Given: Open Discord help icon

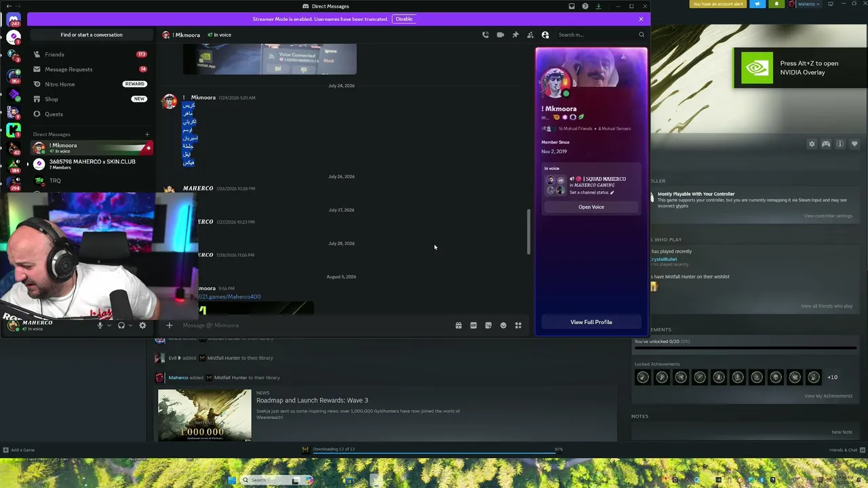Looking at the screenshot, I should click(x=585, y=6).
